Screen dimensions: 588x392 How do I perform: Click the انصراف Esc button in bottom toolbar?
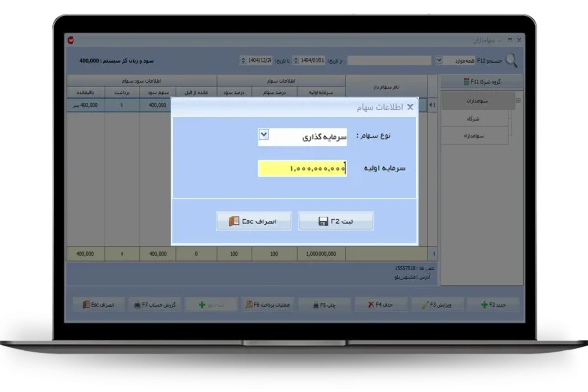(x=100, y=306)
